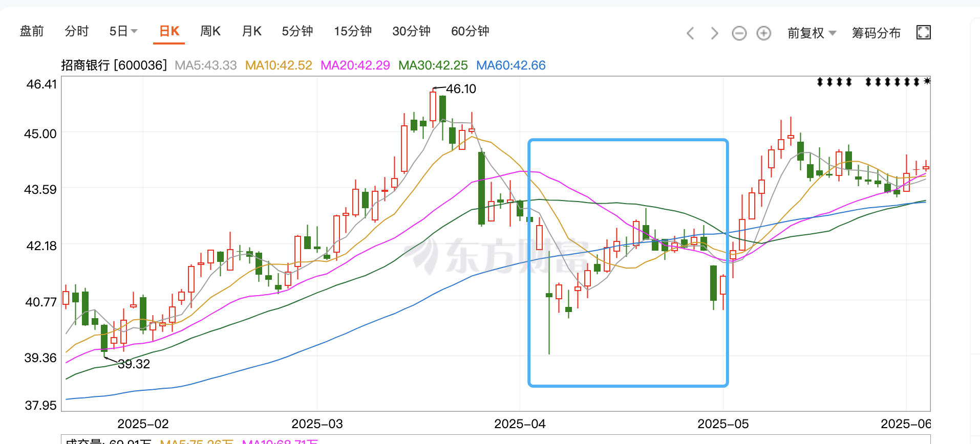Click the MA5:43.33 indicator label

[206, 65]
